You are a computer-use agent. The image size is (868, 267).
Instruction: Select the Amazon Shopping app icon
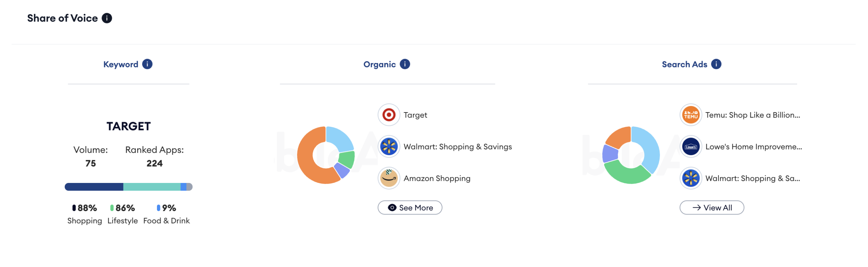[389, 178]
